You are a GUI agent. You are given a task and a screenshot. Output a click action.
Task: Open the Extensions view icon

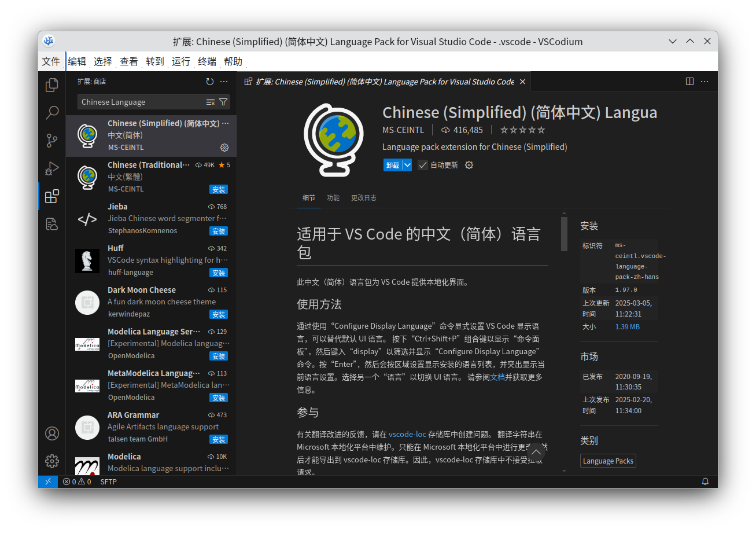tap(52, 196)
